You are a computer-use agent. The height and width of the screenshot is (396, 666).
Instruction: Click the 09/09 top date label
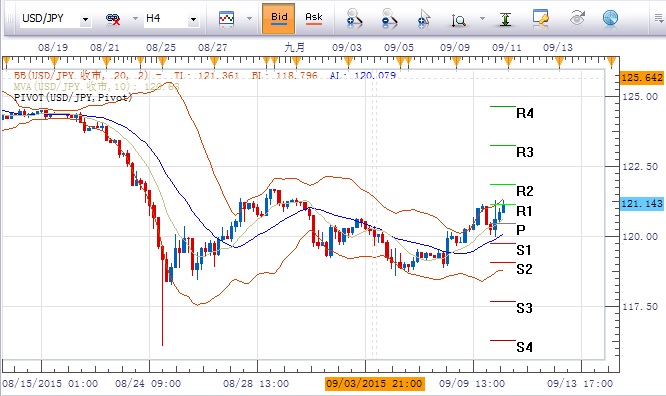(x=455, y=48)
